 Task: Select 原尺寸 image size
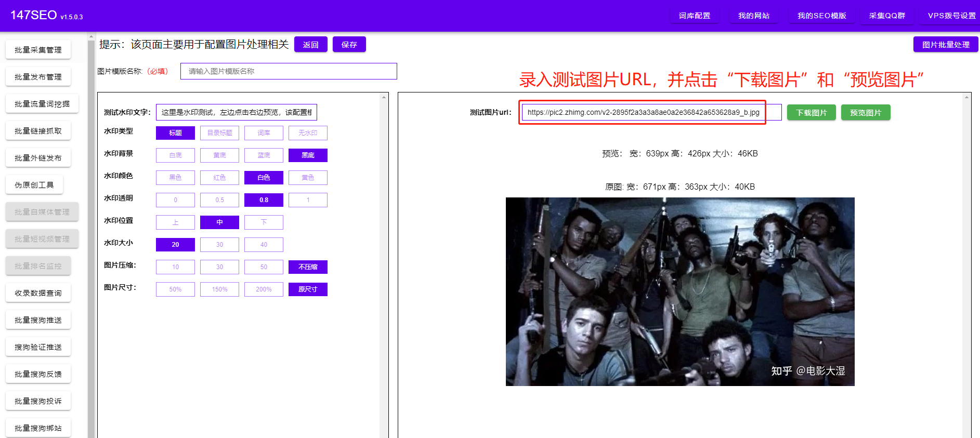coord(308,289)
